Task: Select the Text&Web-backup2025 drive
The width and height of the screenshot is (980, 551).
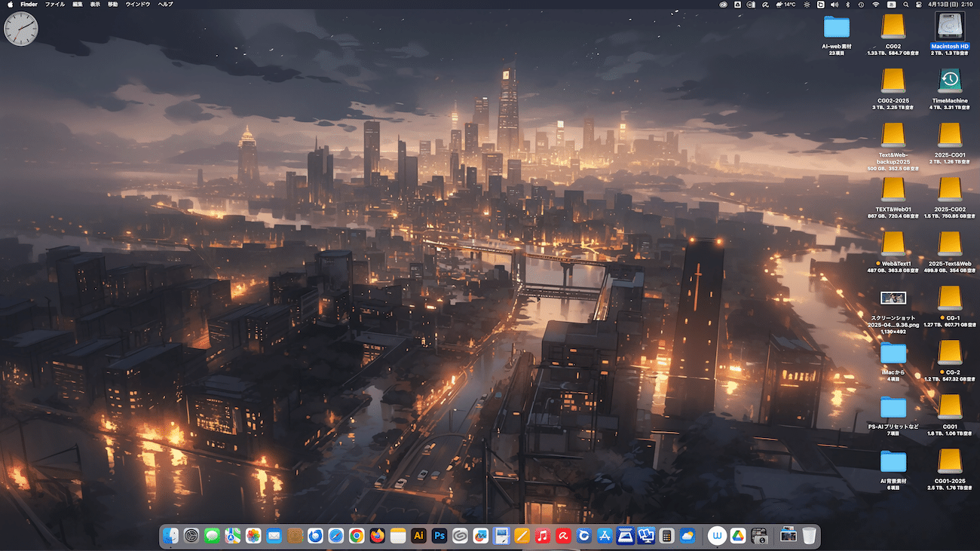Action: coord(893,136)
